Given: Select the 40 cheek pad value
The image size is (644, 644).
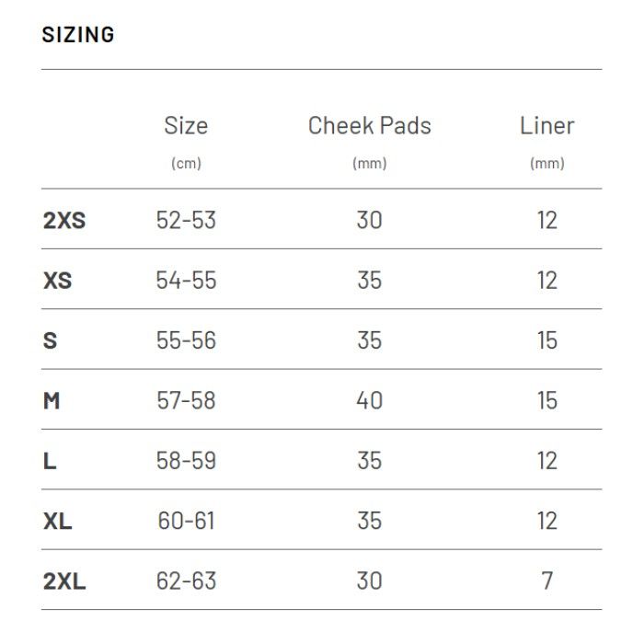Looking at the screenshot, I should coord(369,401).
